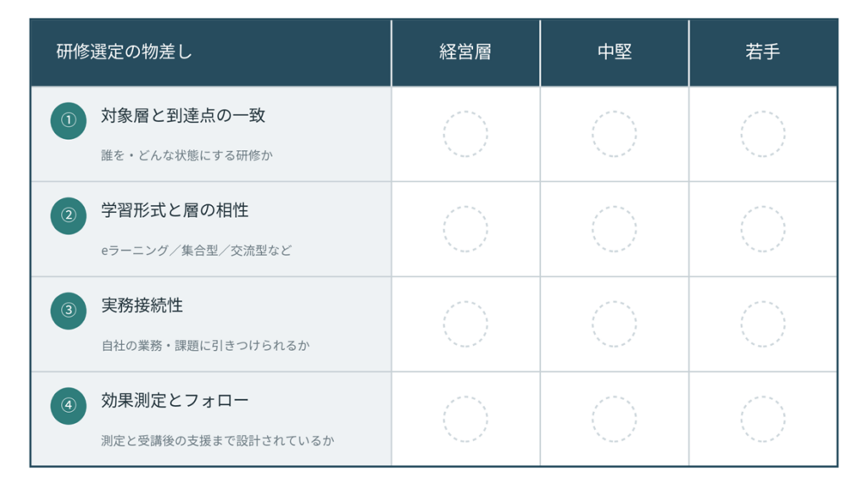Mark 若手 circle for 学習形式と層の相性
868x484 pixels.
point(763,229)
